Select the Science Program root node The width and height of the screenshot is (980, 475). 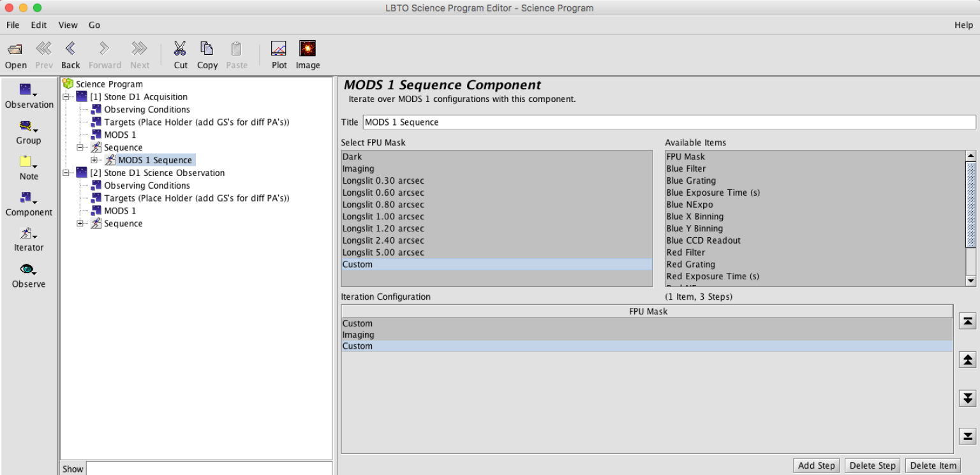pyautogui.click(x=109, y=84)
